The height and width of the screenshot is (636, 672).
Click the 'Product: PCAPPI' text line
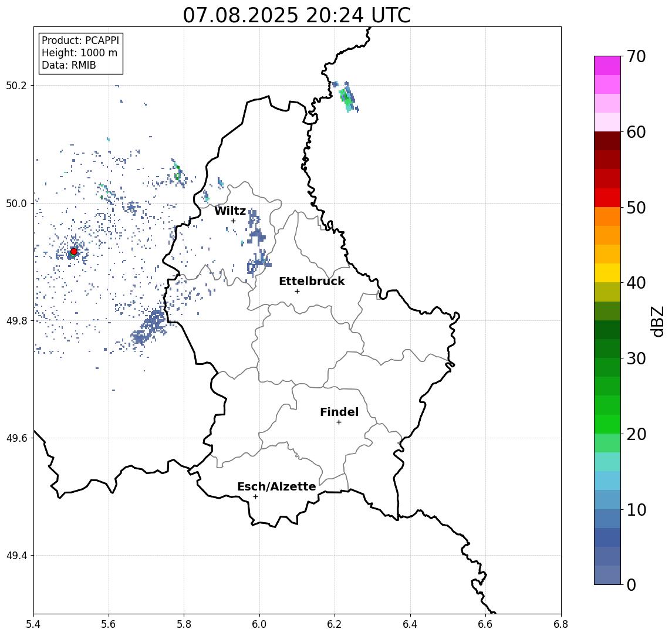pos(80,40)
